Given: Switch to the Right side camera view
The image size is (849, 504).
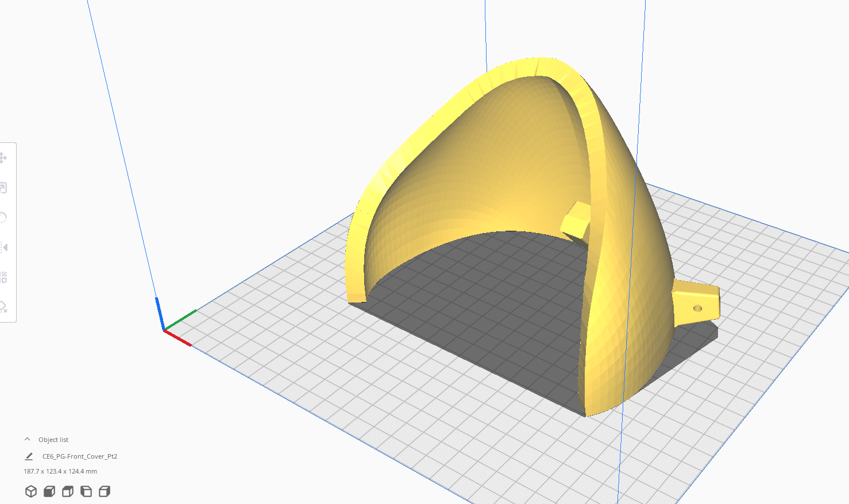Looking at the screenshot, I should 104,491.
